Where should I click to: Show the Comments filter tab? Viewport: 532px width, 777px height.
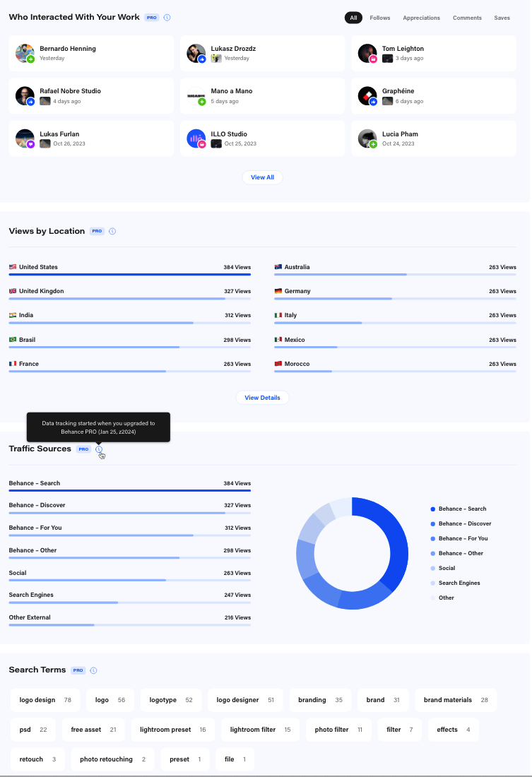467,18
